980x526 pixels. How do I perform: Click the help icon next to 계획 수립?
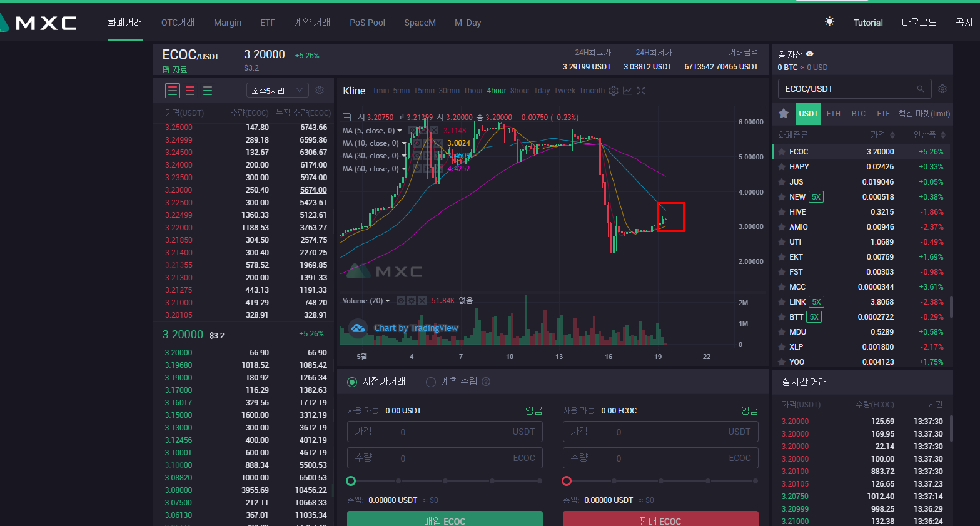click(x=486, y=382)
